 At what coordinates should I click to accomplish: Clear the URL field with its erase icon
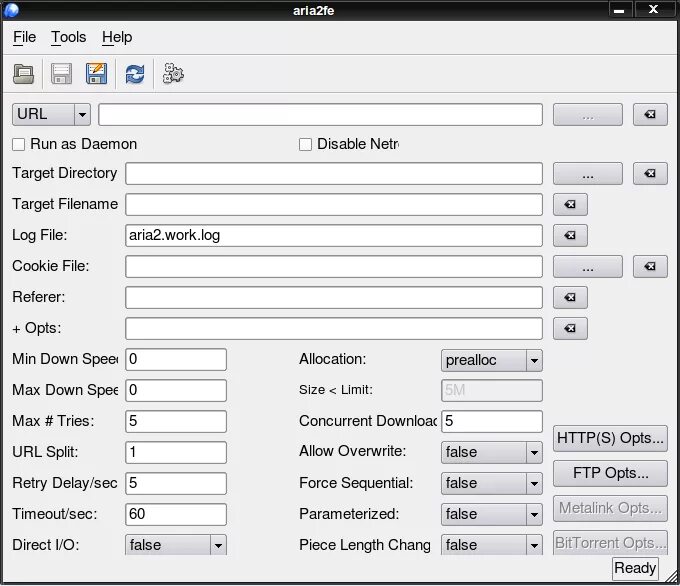650,115
